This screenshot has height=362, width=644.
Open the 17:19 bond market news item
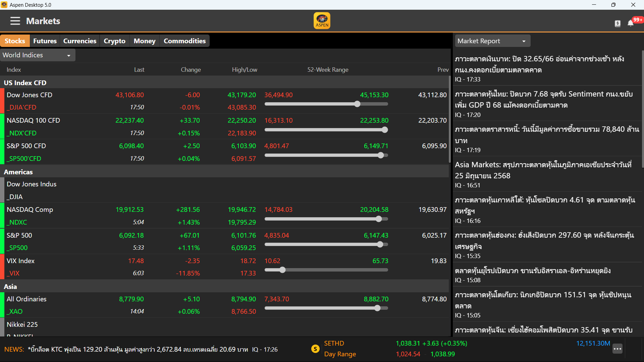[x=547, y=139]
